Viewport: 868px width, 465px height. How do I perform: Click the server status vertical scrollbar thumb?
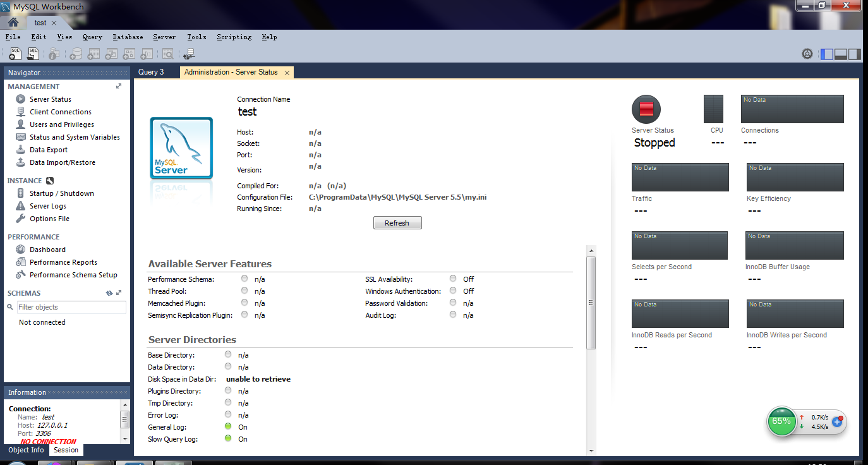point(591,302)
